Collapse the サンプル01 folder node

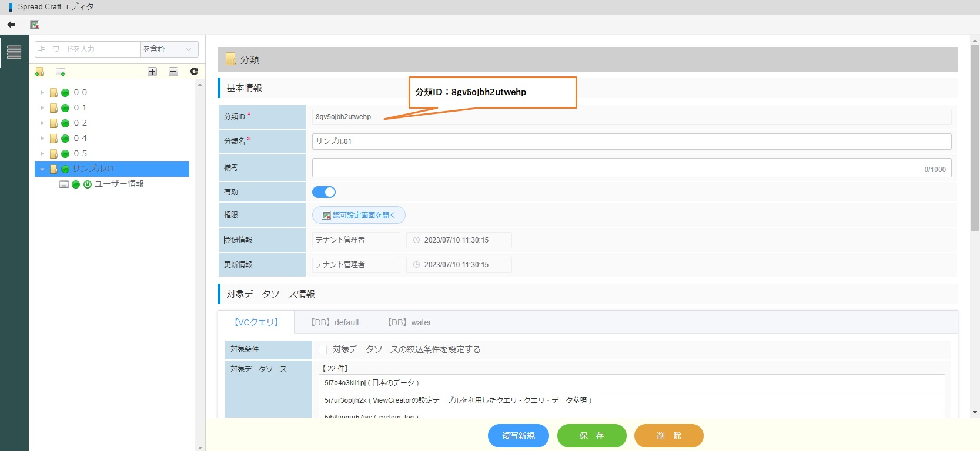coord(42,169)
